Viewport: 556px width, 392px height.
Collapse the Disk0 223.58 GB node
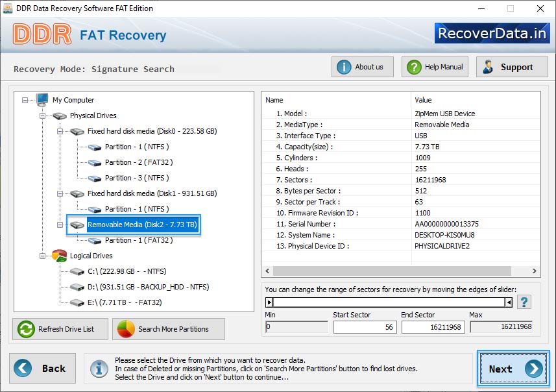[x=60, y=132]
